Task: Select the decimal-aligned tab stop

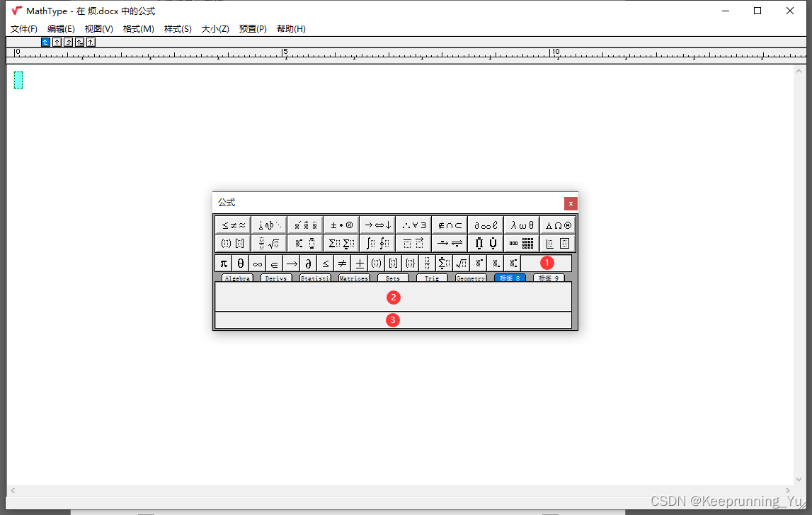Action: pyautogui.click(x=91, y=42)
